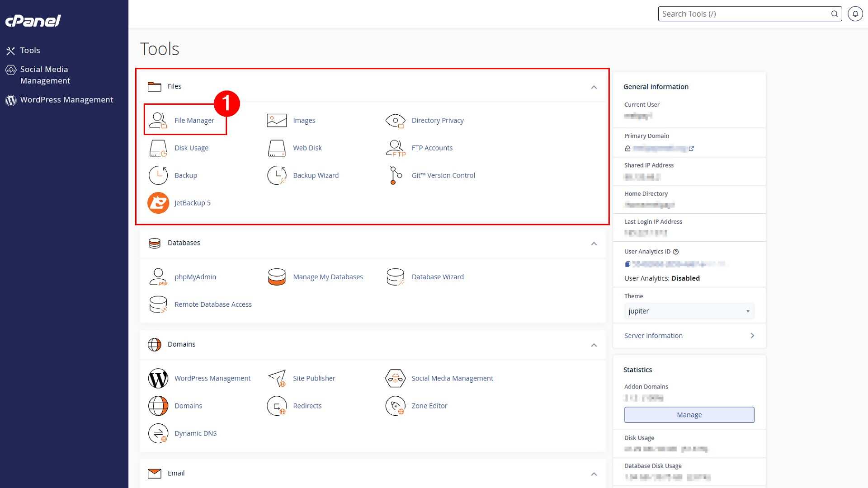The height and width of the screenshot is (488, 868).
Task: Open the JetBackup 5 fox icon
Action: [158, 203]
